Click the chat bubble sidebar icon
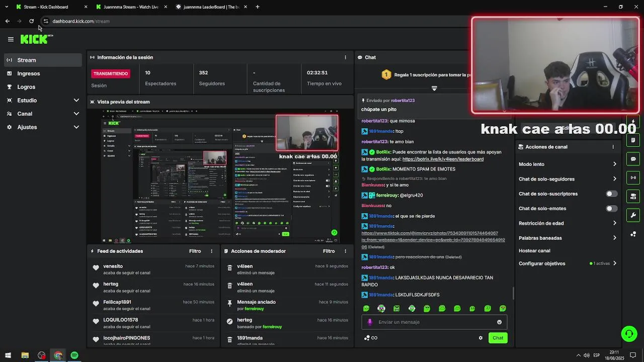The height and width of the screenshot is (362, 644). click(x=633, y=159)
